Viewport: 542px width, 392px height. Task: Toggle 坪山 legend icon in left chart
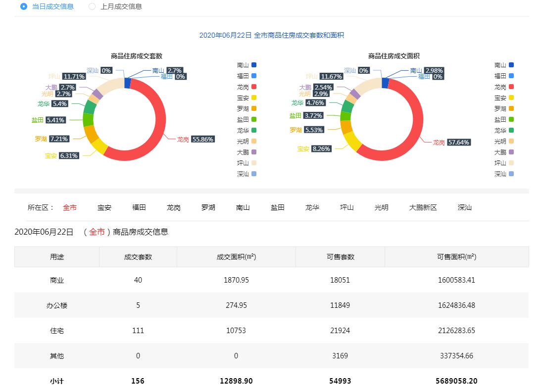(254, 163)
